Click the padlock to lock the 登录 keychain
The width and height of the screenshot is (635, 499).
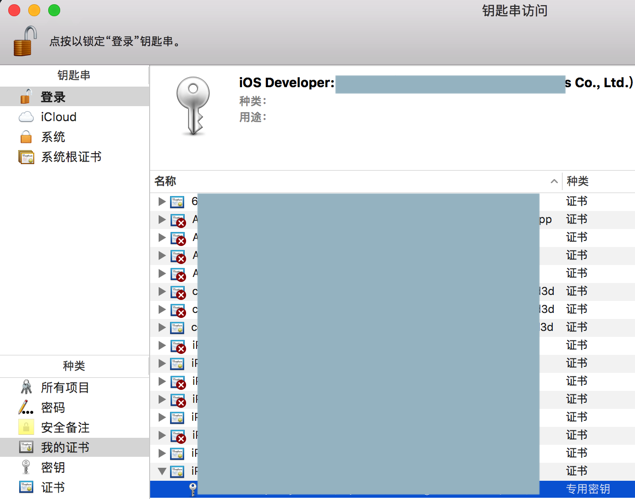click(x=25, y=41)
